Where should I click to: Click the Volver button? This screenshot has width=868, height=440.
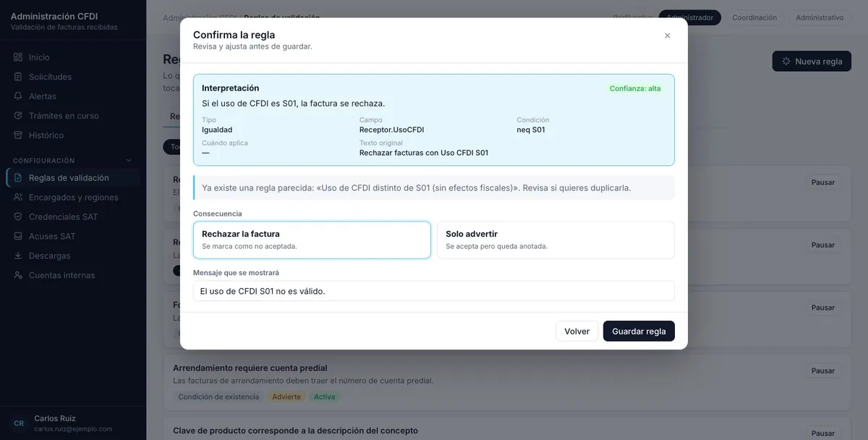pyautogui.click(x=577, y=331)
